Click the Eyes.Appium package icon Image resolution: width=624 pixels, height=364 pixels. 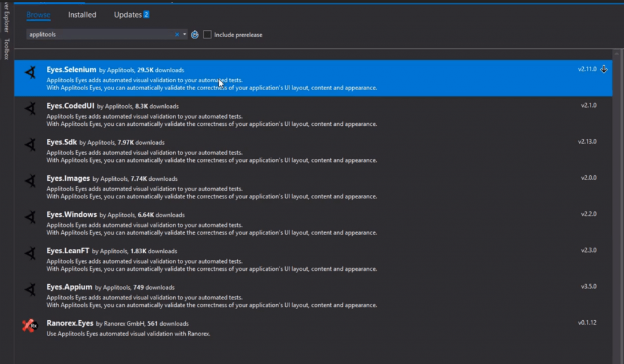coord(30,290)
